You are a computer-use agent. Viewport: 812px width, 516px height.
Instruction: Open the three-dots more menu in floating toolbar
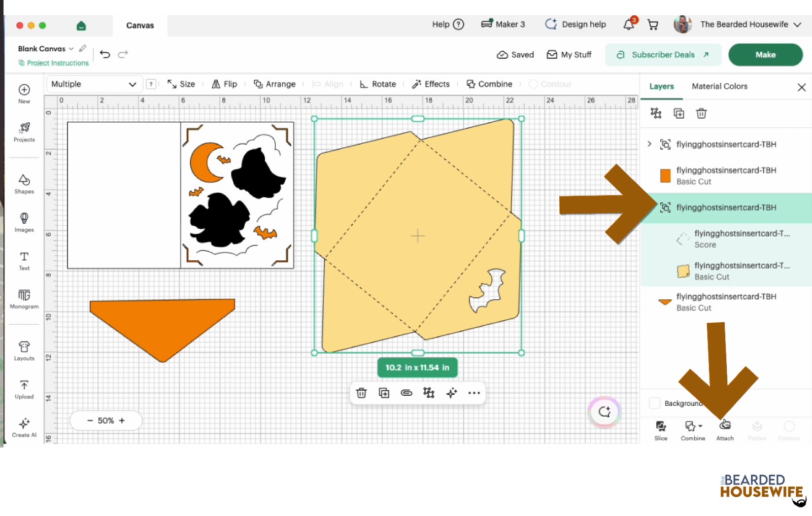(x=474, y=393)
